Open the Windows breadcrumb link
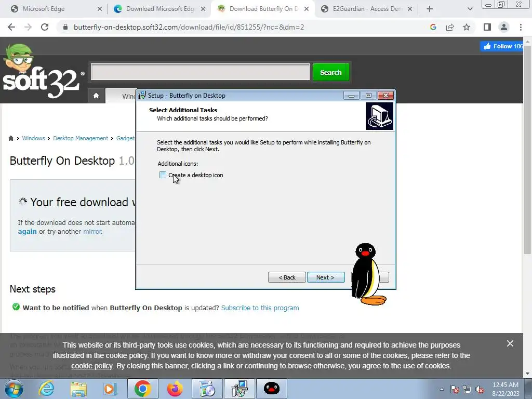Viewport: 532px width, 399px height. [33, 138]
